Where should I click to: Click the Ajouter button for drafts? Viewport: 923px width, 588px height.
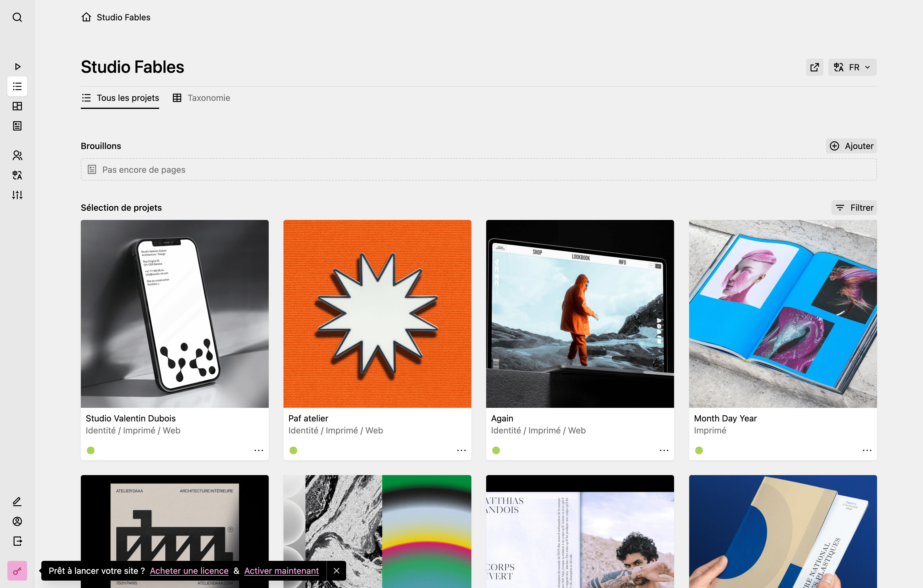(x=851, y=146)
